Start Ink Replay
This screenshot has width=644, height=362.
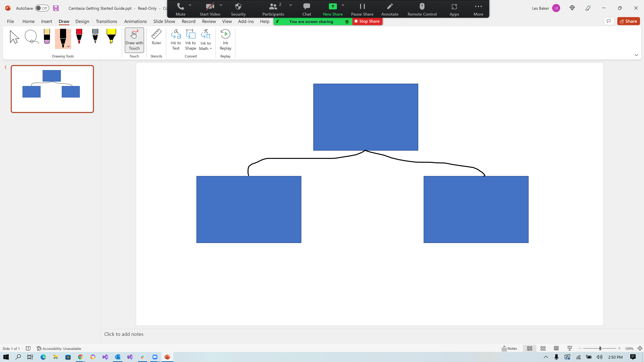pos(225,40)
